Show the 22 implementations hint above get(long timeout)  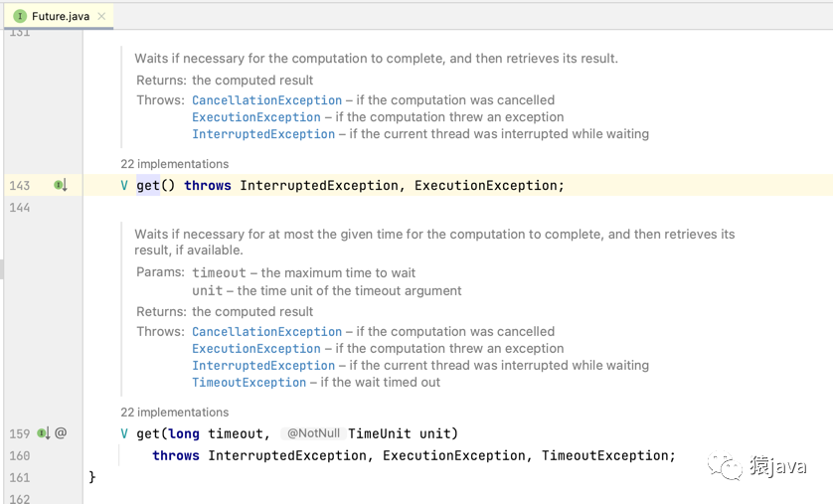[x=174, y=413]
